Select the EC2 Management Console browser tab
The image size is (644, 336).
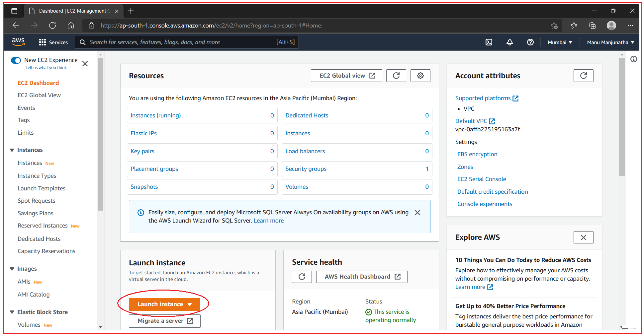point(74,11)
